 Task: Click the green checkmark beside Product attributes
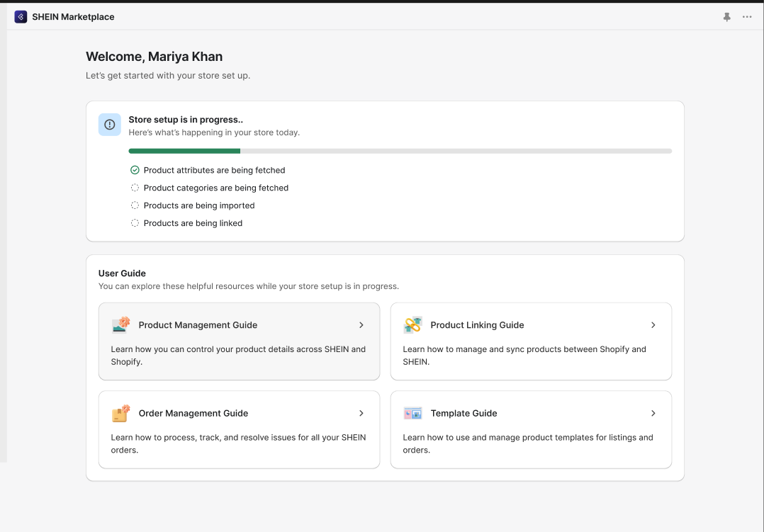click(x=135, y=170)
